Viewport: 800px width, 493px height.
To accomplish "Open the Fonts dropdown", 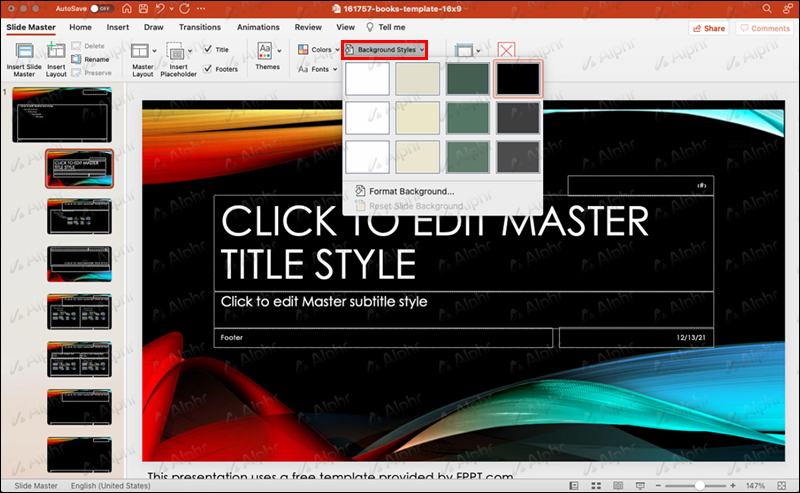I will coord(319,70).
